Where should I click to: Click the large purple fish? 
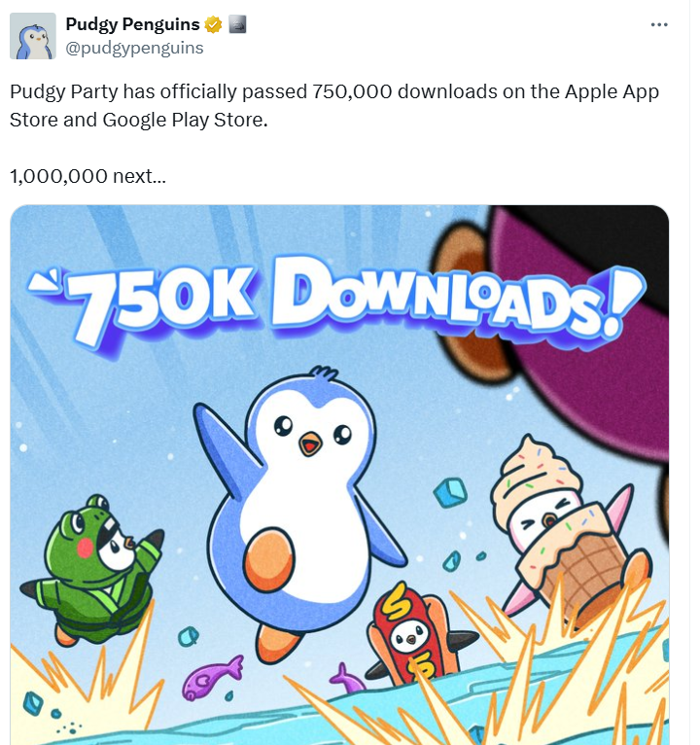click(x=212, y=679)
